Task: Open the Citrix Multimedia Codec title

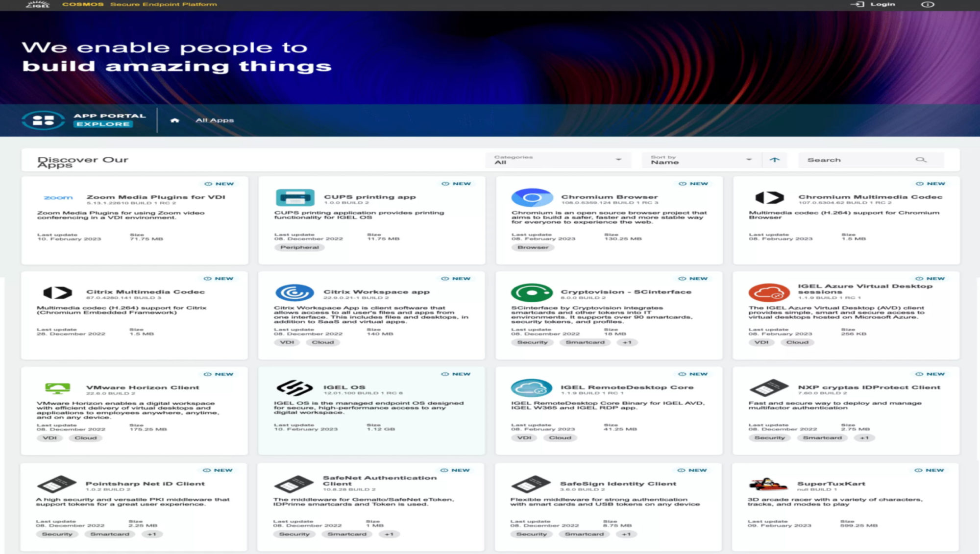Action: pyautogui.click(x=146, y=292)
